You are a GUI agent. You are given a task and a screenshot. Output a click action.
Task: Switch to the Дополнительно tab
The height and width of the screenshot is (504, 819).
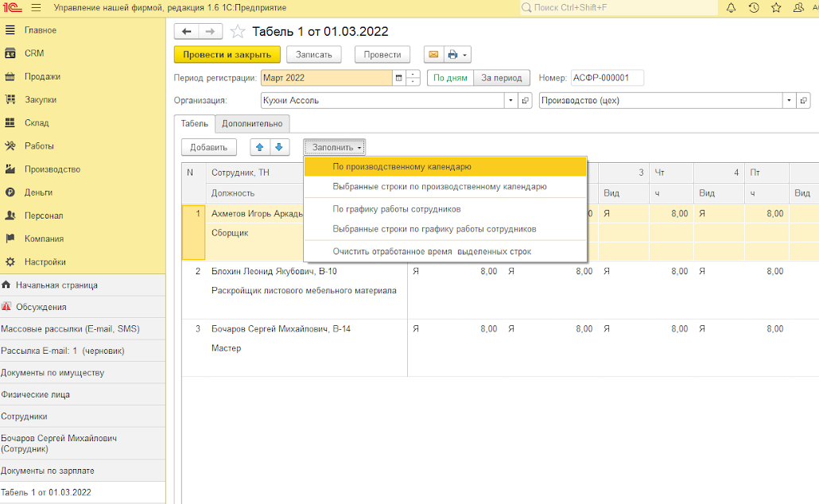[252, 123]
